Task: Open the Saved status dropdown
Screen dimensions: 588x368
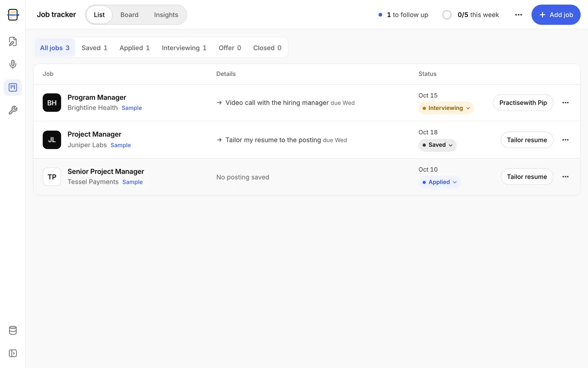Action: coord(437,145)
